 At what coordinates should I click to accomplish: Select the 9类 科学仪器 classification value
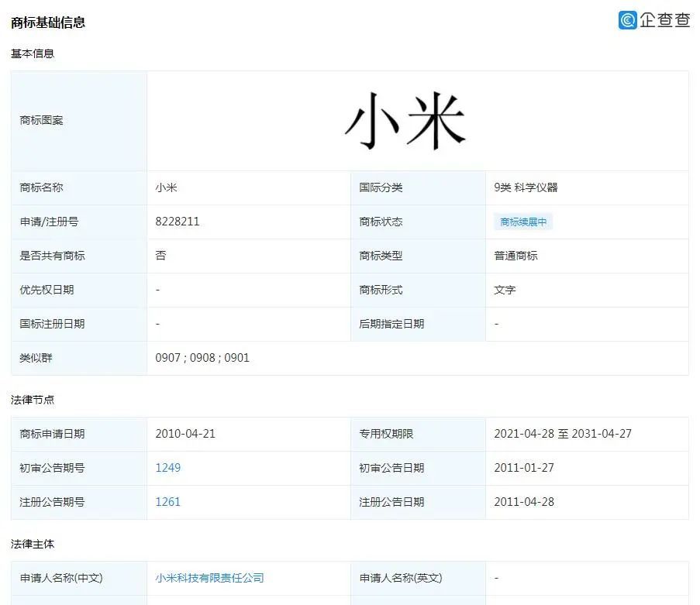pyautogui.click(x=526, y=187)
